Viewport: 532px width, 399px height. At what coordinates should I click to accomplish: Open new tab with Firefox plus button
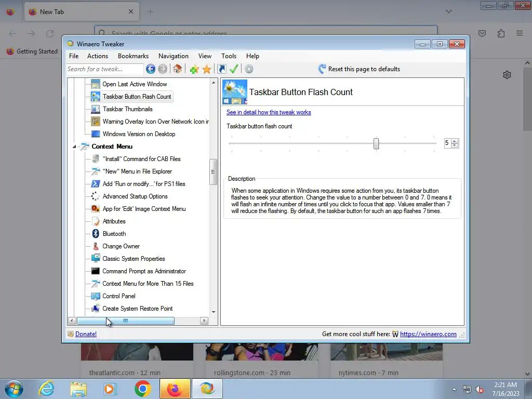(150, 12)
